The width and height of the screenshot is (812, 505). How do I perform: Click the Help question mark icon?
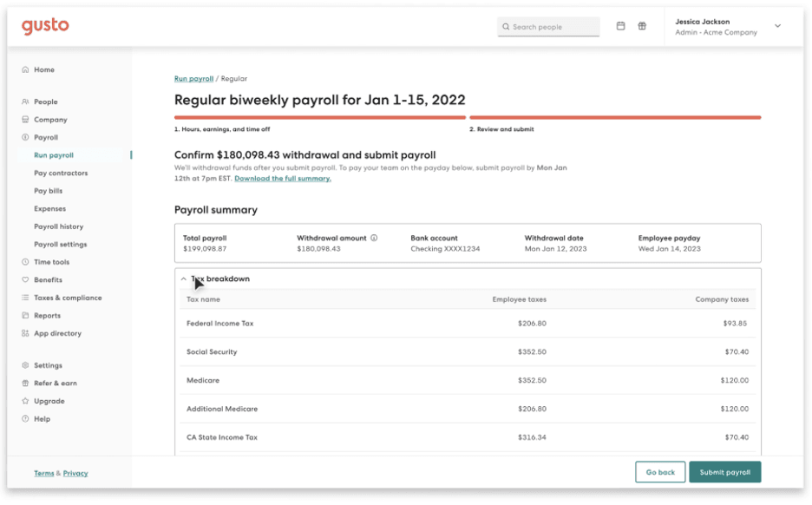click(25, 419)
